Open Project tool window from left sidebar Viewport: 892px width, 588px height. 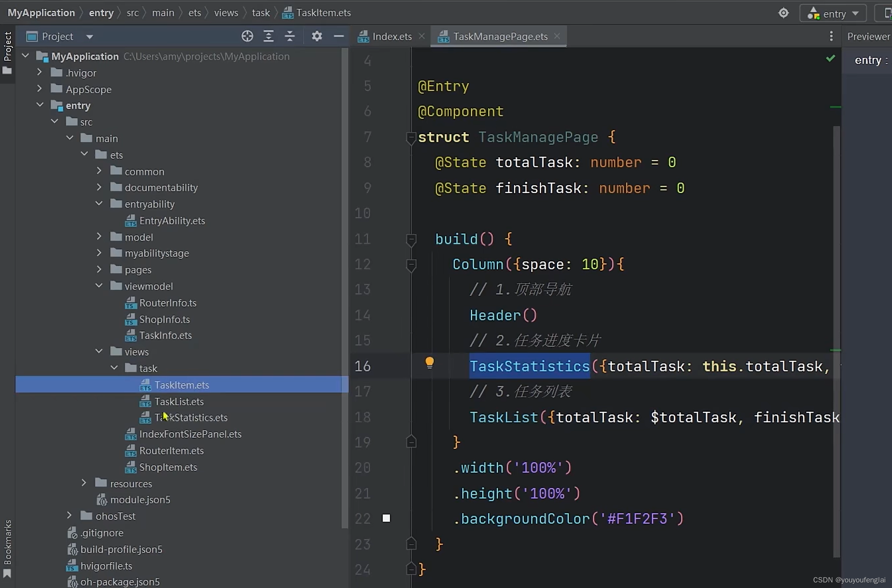(x=7, y=53)
